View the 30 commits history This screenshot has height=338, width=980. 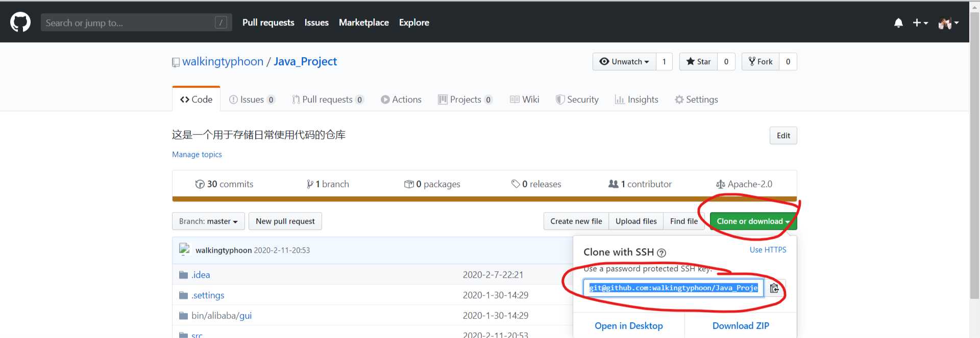pyautogui.click(x=224, y=184)
